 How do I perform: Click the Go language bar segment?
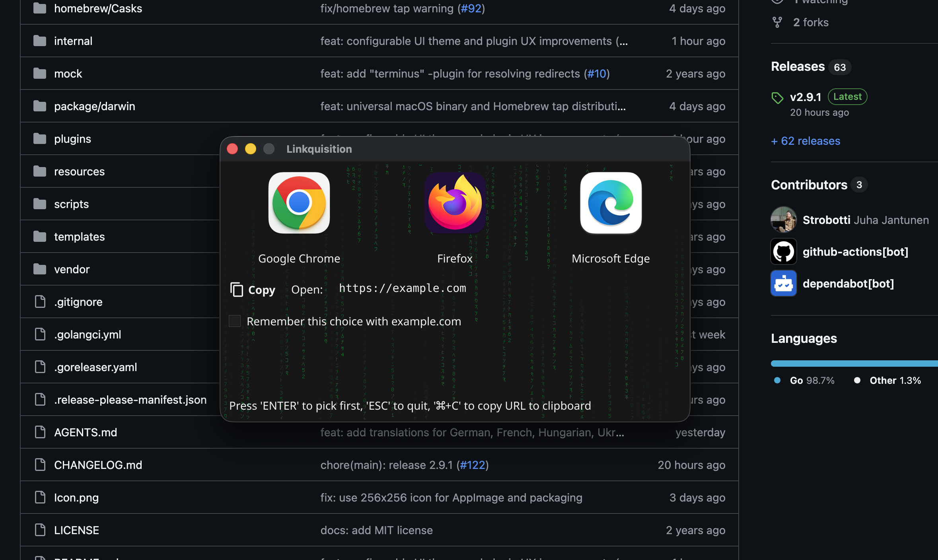click(854, 363)
